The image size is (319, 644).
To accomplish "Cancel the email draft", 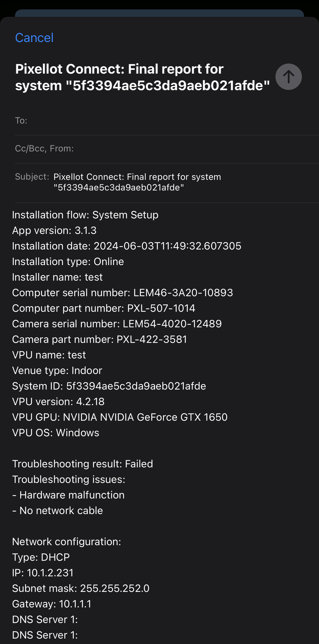I will point(34,38).
